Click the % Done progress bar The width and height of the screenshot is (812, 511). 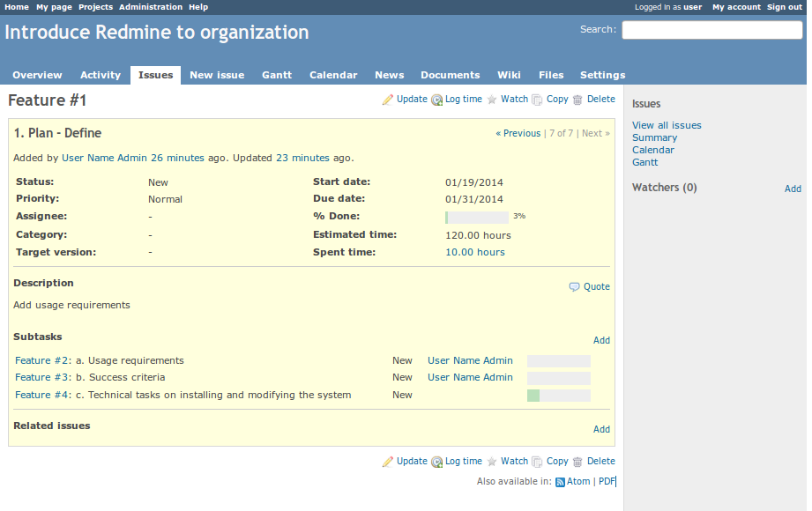[477, 217]
